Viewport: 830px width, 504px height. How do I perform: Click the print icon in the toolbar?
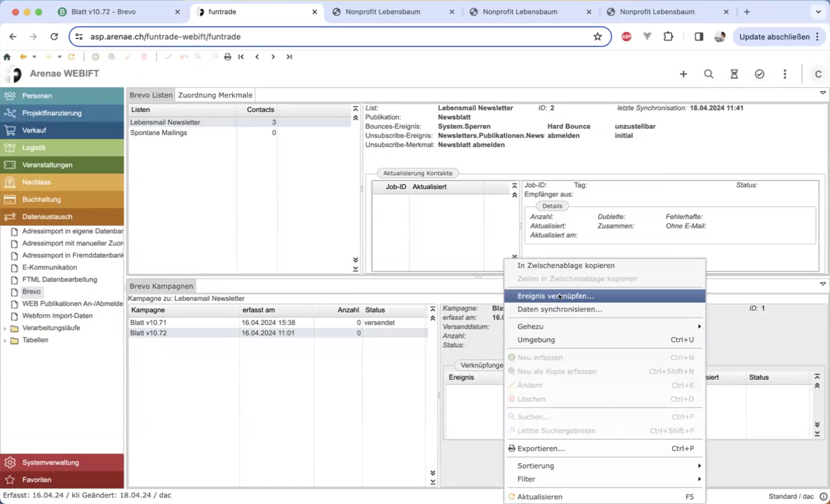pos(228,57)
